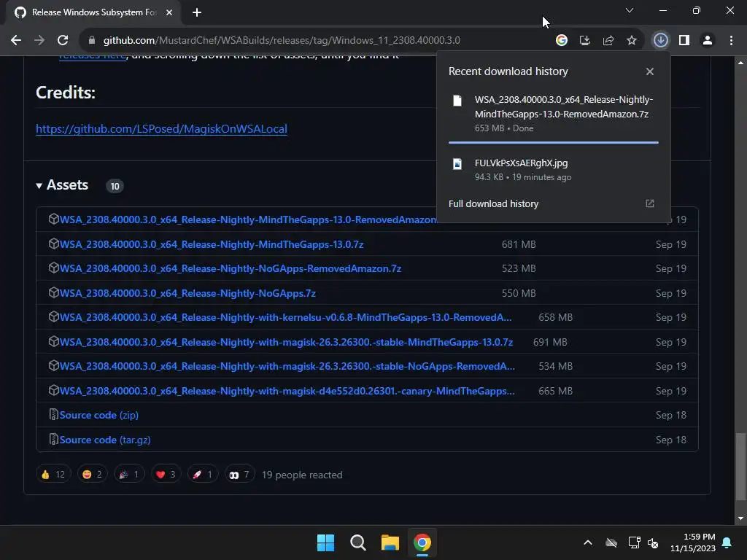
Task: Open the Chrome profile icon
Action: tap(708, 41)
